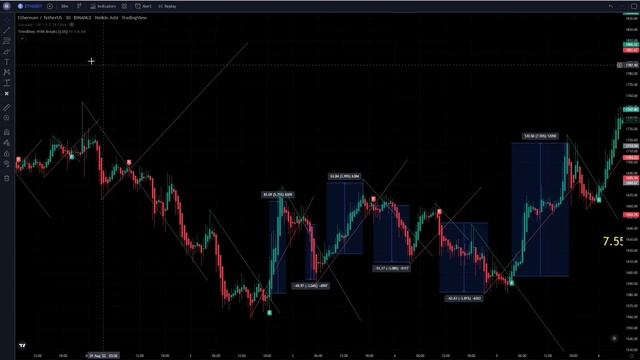Open the Indicators dialog
The width and height of the screenshot is (640, 360).
pyautogui.click(x=103, y=6)
